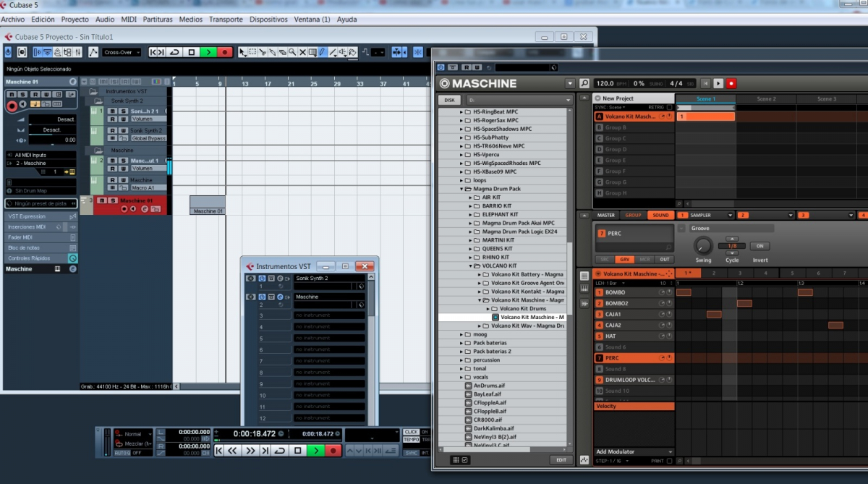Adjust the Swing knob in Groove

coord(703,246)
